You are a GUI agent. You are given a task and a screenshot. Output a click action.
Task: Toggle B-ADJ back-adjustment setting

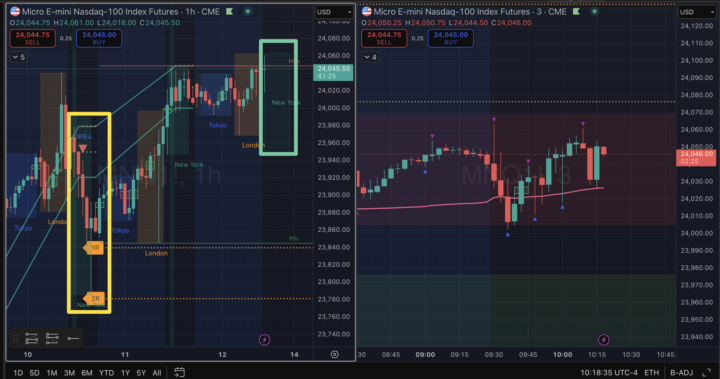(x=681, y=373)
